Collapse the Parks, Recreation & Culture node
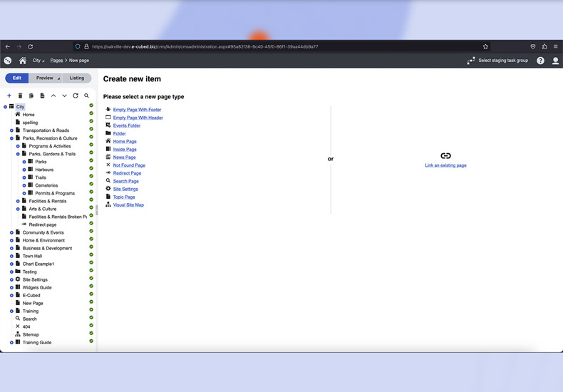 [x=11, y=138]
